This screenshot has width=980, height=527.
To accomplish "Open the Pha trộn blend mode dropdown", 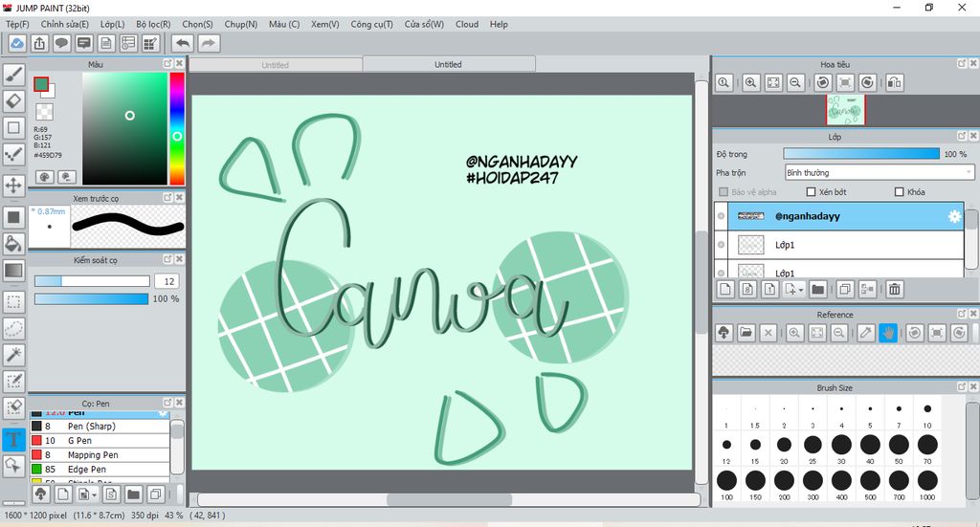I will pos(880,172).
